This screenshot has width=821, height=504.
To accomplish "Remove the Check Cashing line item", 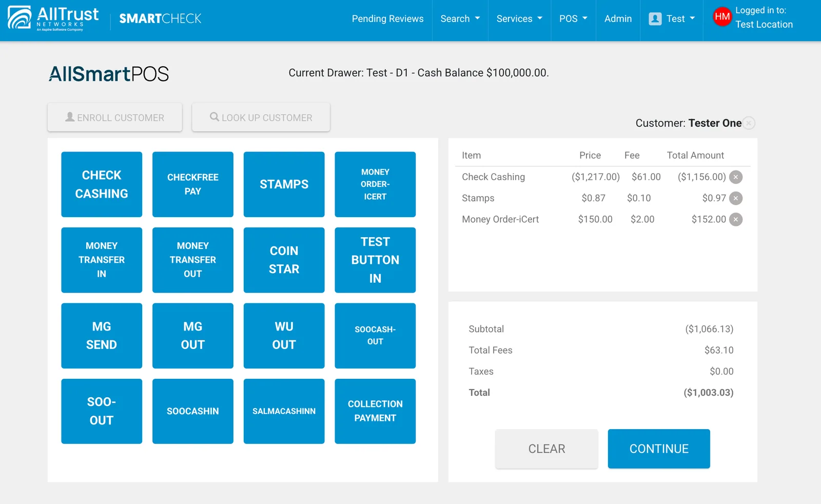I will pos(736,177).
